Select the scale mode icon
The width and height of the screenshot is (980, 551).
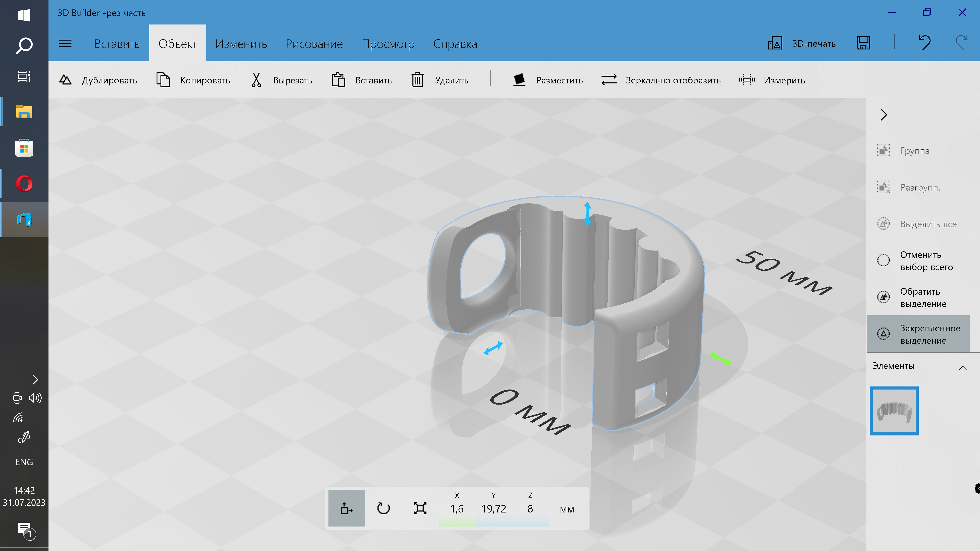(420, 508)
